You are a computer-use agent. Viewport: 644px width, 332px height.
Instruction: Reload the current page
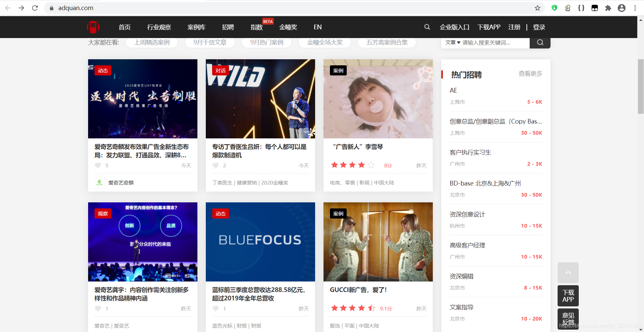[x=35, y=8]
